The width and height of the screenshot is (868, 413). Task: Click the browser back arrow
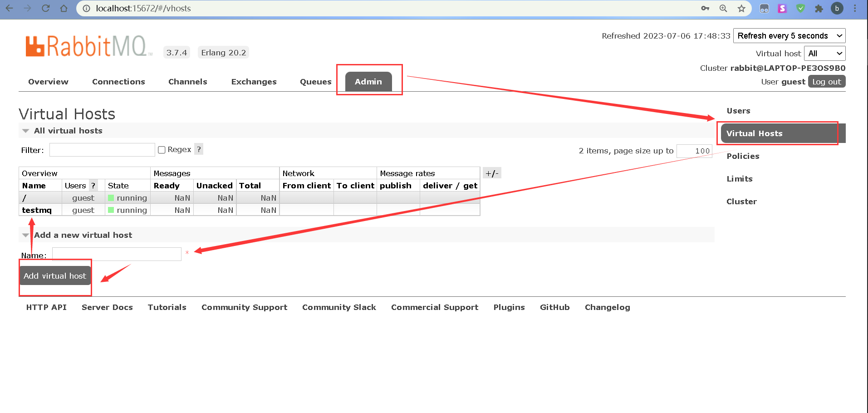click(x=10, y=8)
